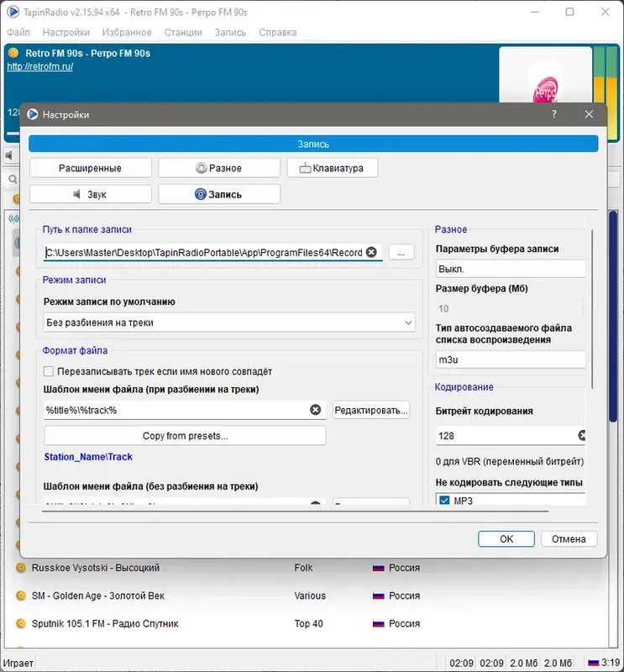Image resolution: width=624 pixels, height=672 pixels.
Task: Click Russia flag icon in SM - Golden Age row
Action: click(379, 596)
